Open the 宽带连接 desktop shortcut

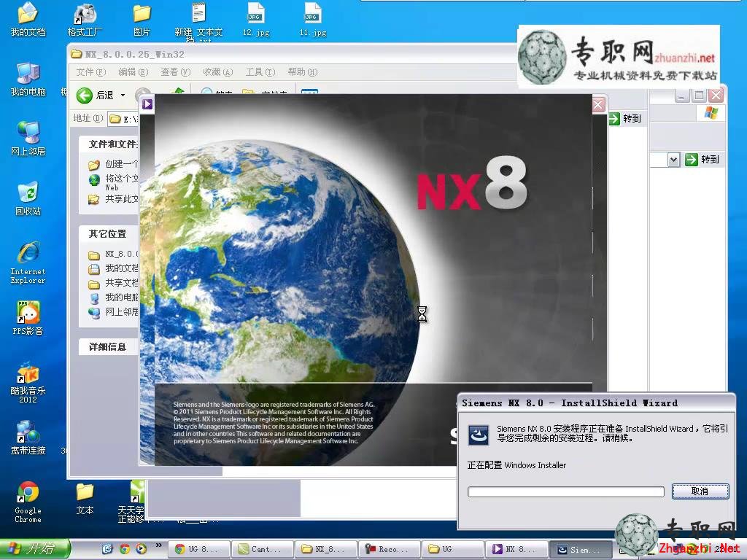[x=28, y=437]
